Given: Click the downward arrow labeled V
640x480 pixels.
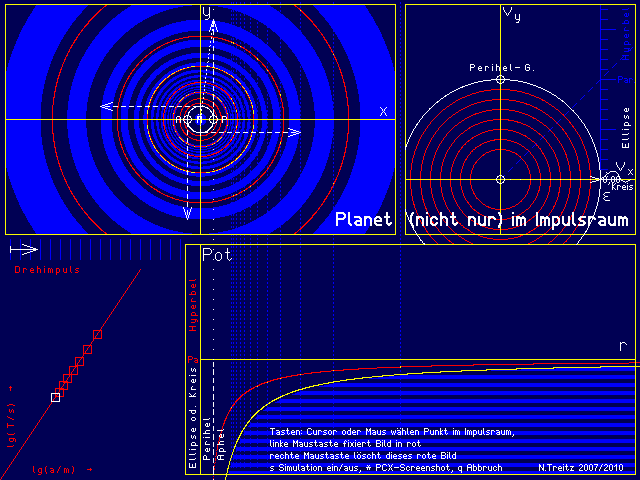Looking at the screenshot, I should [x=187, y=213].
